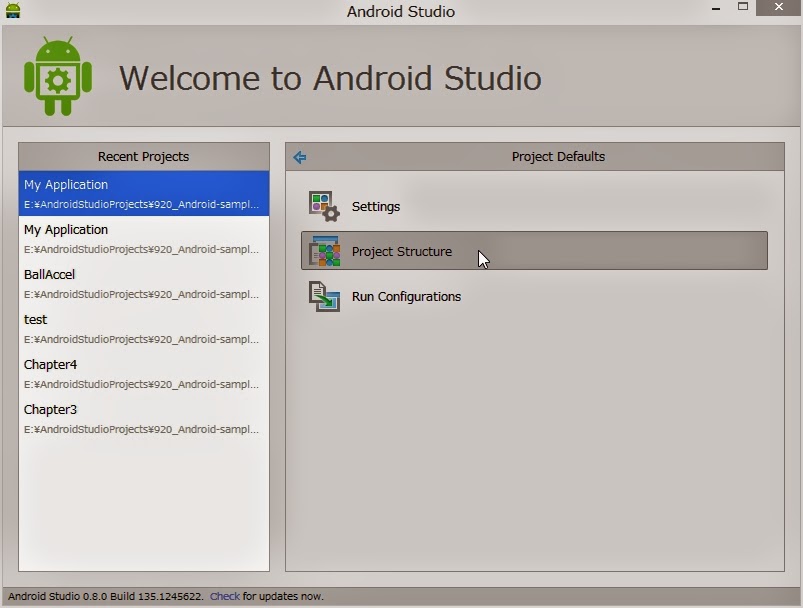Open the Chapter4 recent project

(x=143, y=372)
